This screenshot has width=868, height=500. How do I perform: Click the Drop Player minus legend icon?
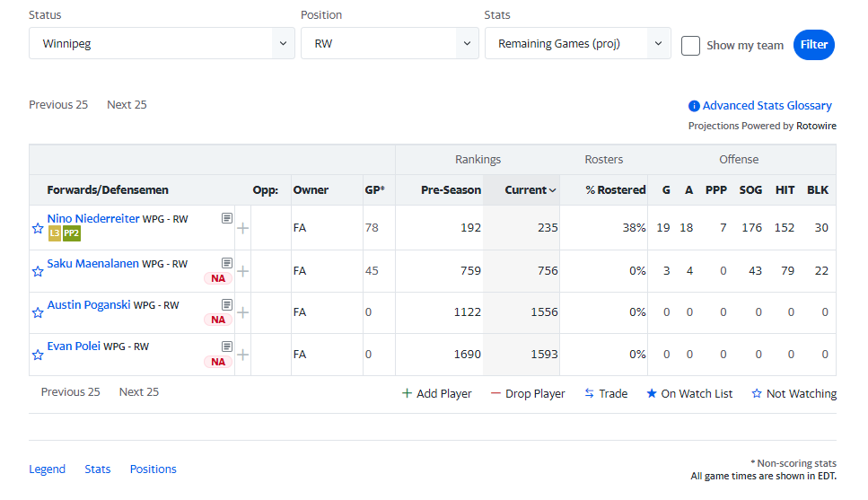point(495,393)
